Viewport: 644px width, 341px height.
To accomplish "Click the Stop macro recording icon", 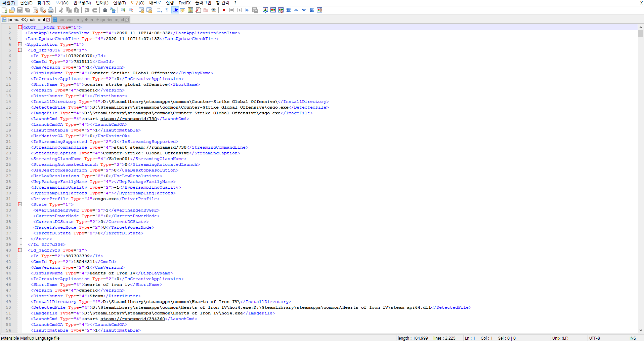I will click(x=232, y=10).
